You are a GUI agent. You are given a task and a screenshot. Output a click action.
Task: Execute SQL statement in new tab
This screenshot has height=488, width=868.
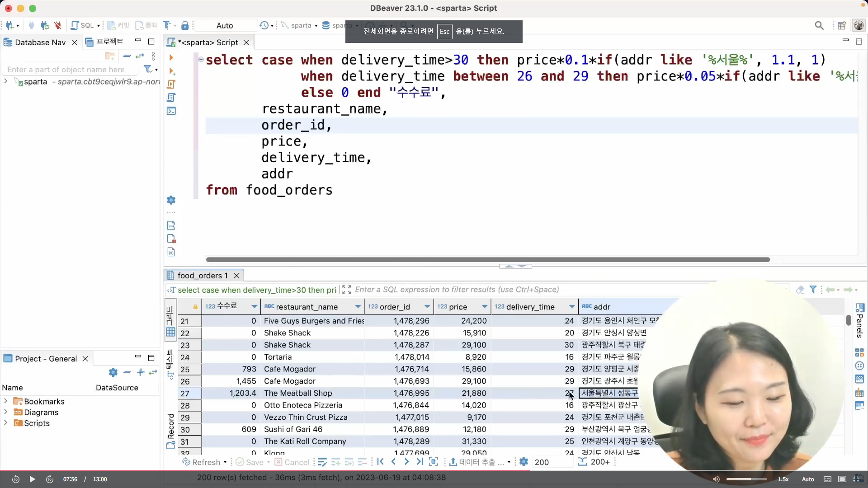point(172,71)
